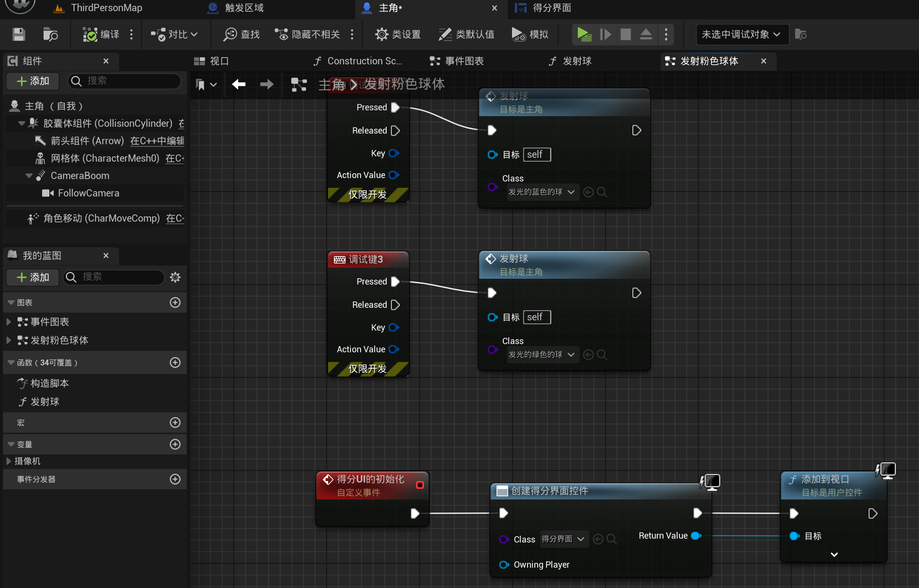919x588 pixels.
Task: Click add function plus icon
Action: click(x=175, y=362)
